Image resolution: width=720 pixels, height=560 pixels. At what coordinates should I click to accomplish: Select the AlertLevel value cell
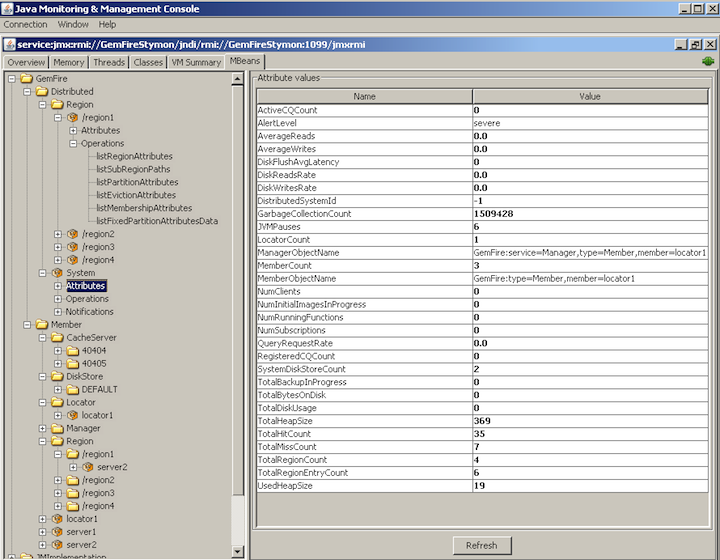(x=592, y=123)
